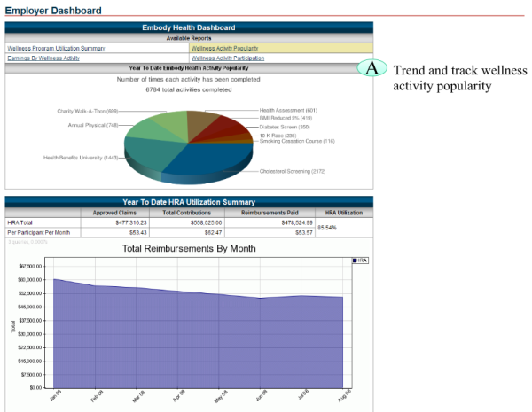The image size is (532, 412).
Task: Click the $53.57 per participant reimbursement value
Action: [304, 233]
